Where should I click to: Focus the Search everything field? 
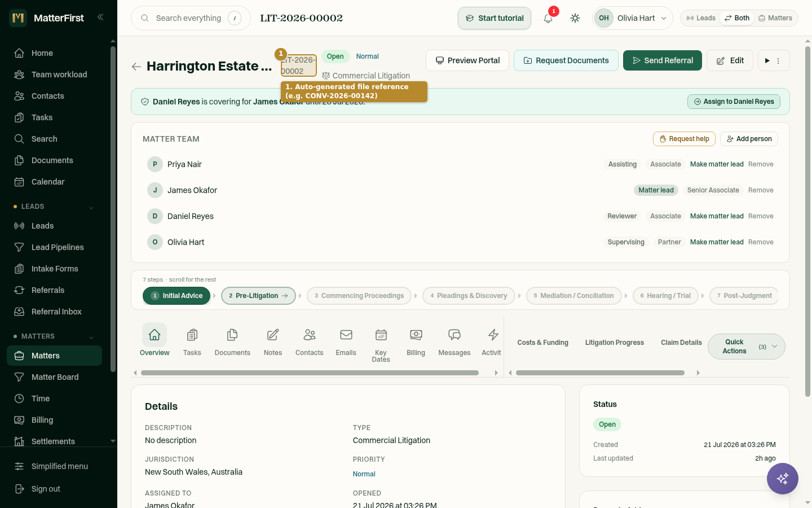(x=191, y=18)
